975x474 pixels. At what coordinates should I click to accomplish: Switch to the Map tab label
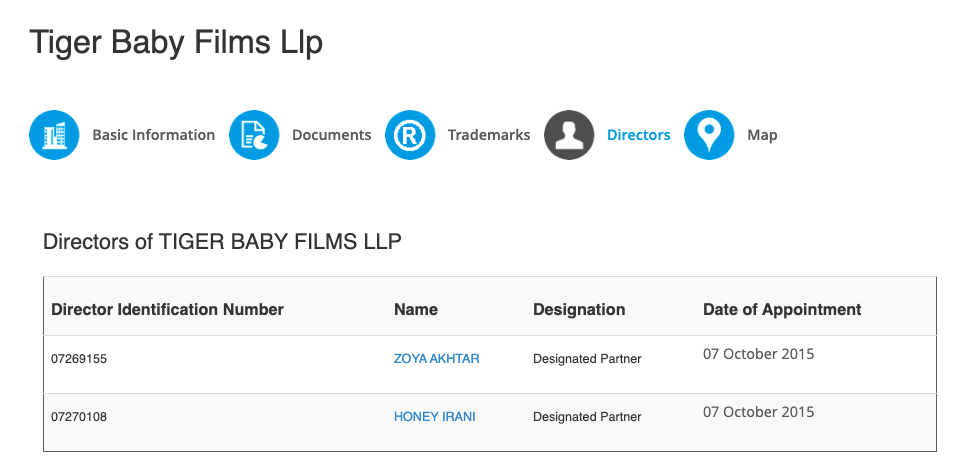coord(762,135)
